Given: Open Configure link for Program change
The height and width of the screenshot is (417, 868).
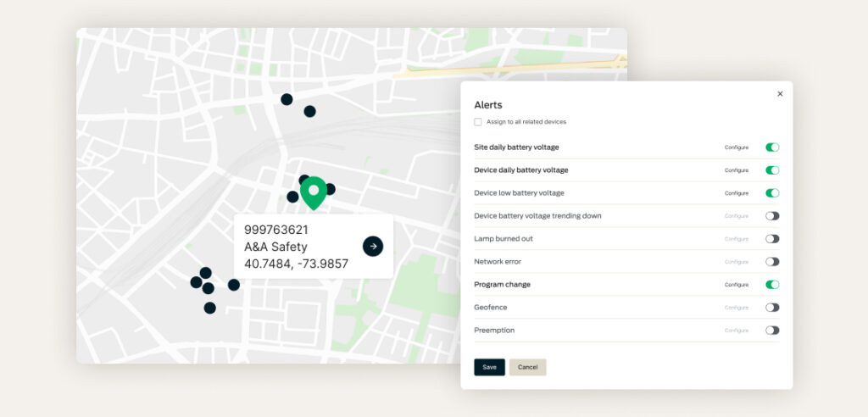Looking at the screenshot, I should point(737,285).
